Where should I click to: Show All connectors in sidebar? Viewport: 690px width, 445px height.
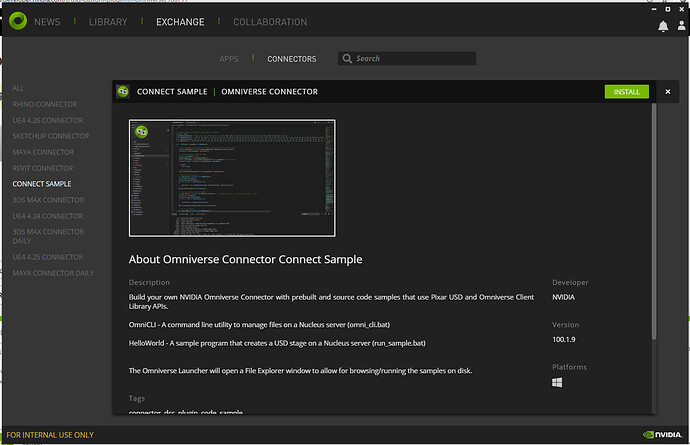point(18,88)
